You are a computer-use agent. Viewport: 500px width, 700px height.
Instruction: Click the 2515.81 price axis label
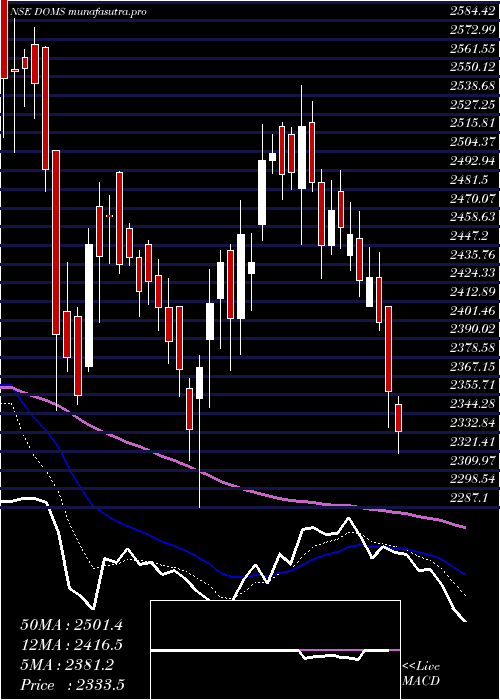pos(472,123)
